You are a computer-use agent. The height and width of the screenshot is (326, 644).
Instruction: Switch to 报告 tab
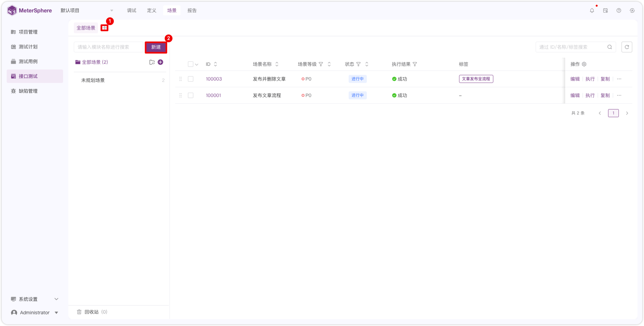click(192, 10)
